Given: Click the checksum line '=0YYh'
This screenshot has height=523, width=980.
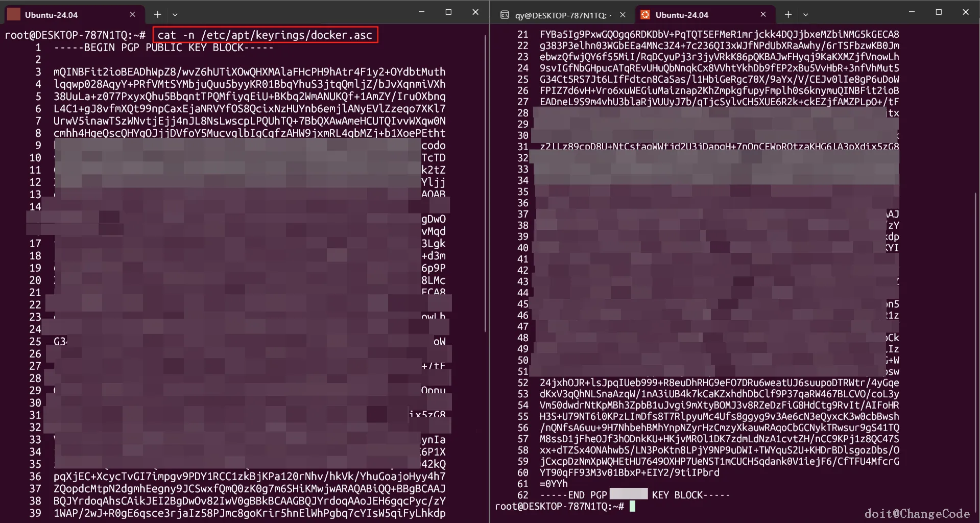Looking at the screenshot, I should [554, 484].
